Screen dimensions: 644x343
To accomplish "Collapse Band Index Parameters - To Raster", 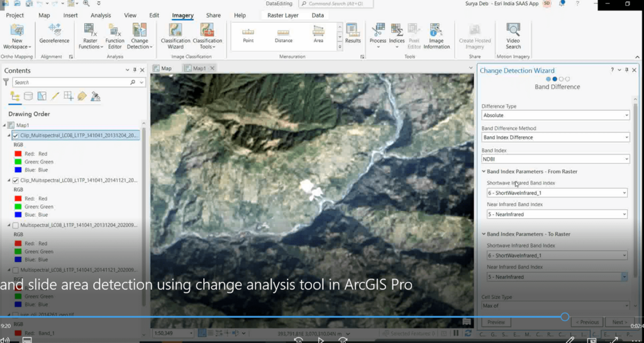I will (x=484, y=234).
